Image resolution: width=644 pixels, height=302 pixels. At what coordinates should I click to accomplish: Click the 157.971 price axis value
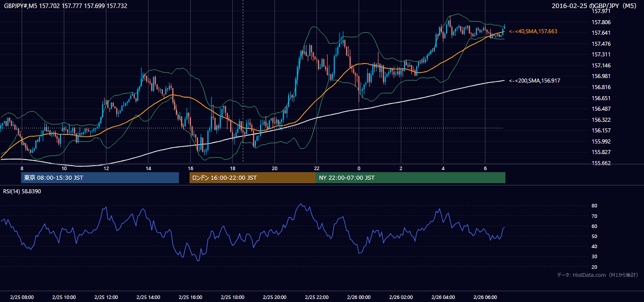601,11
